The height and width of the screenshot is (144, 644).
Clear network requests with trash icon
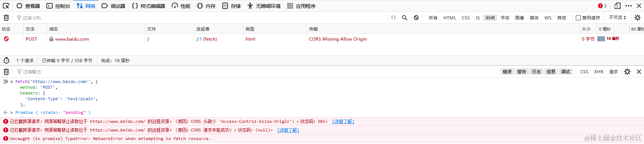click(6, 18)
